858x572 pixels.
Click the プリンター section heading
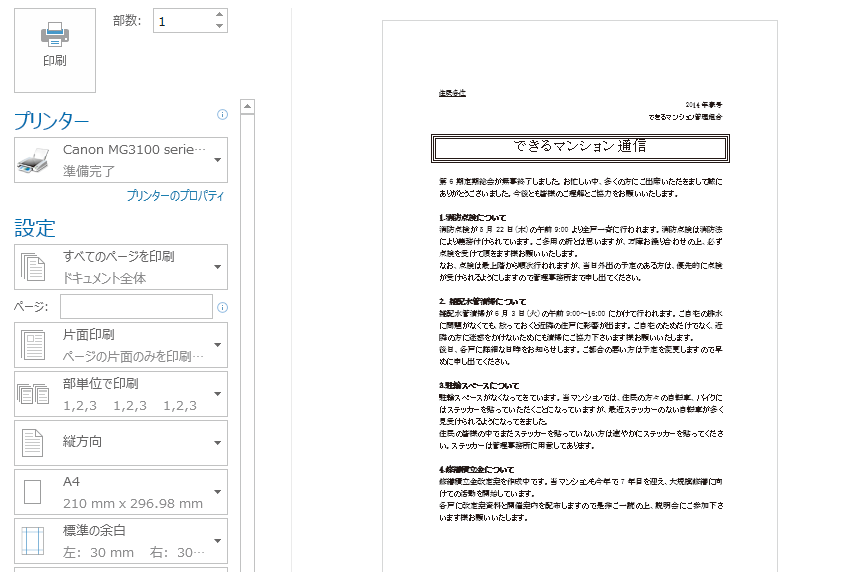[51, 121]
